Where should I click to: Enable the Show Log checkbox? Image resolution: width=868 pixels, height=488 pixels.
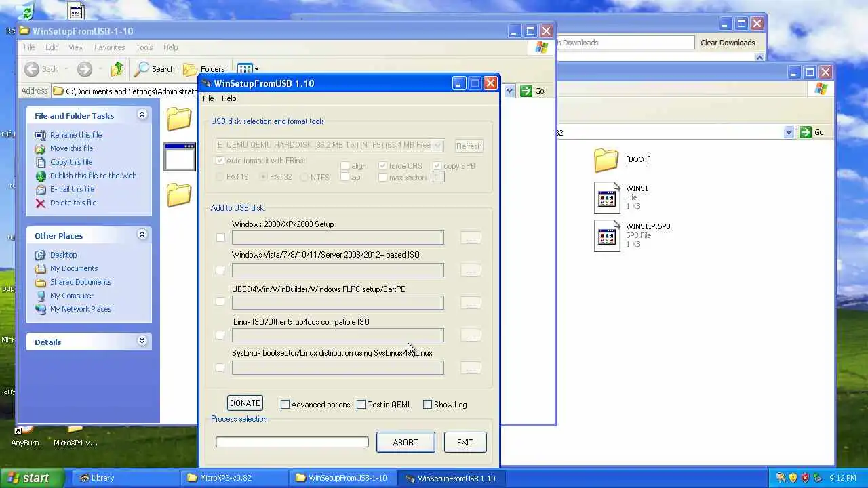[427, 405]
